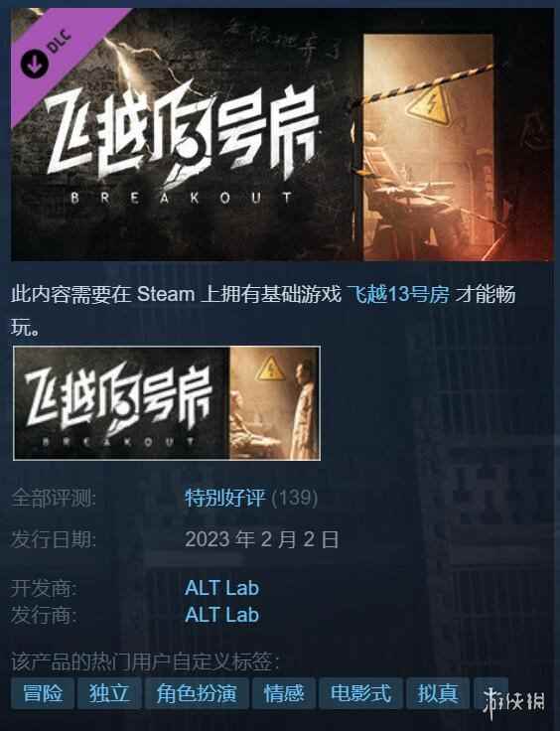
Task: Open the small base game capsule thumbnail
Action: click(167, 403)
